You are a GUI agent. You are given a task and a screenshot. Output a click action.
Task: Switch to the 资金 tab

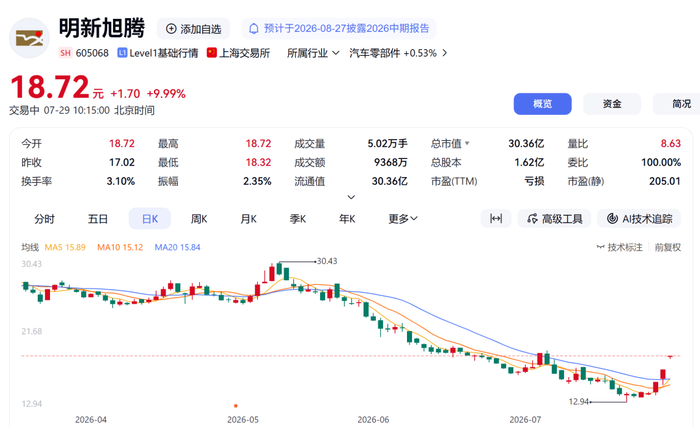click(612, 104)
